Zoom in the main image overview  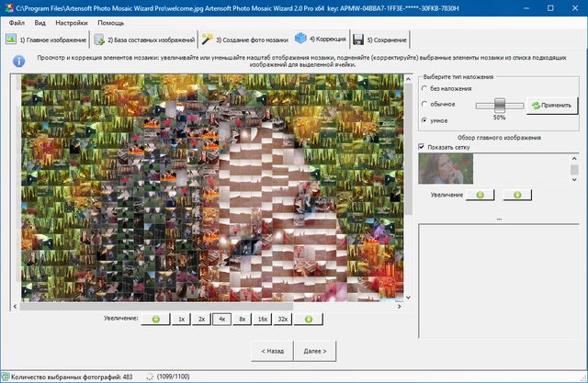click(x=517, y=195)
